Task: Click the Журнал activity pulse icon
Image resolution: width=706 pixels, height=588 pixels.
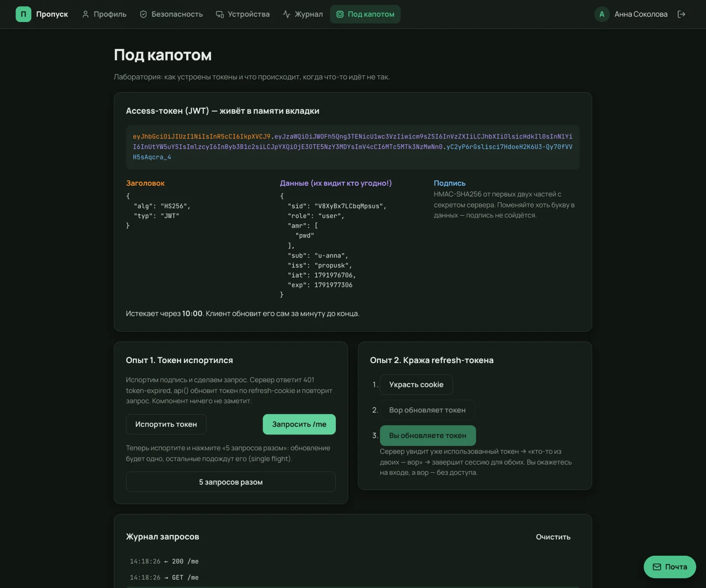Action: pyautogui.click(x=286, y=14)
